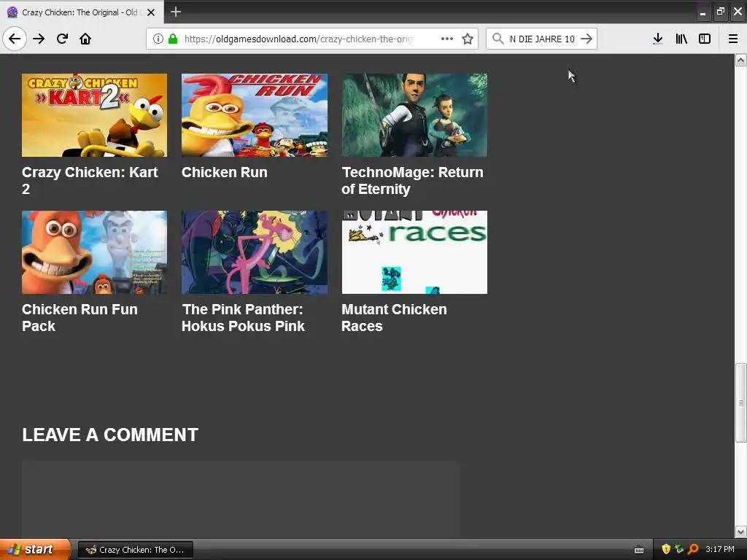Open the Chicken Run Fun Pack thumbnail
This screenshot has width=747, height=560.
click(94, 252)
